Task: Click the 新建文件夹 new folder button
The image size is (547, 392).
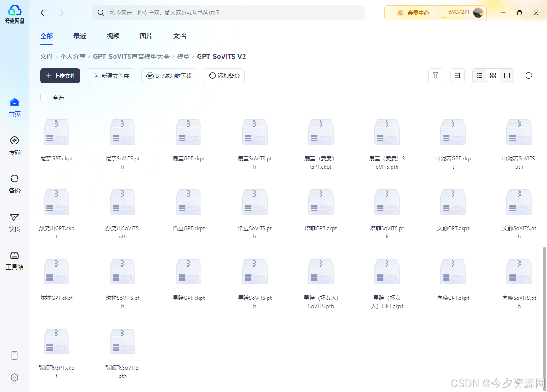Action: (111, 76)
